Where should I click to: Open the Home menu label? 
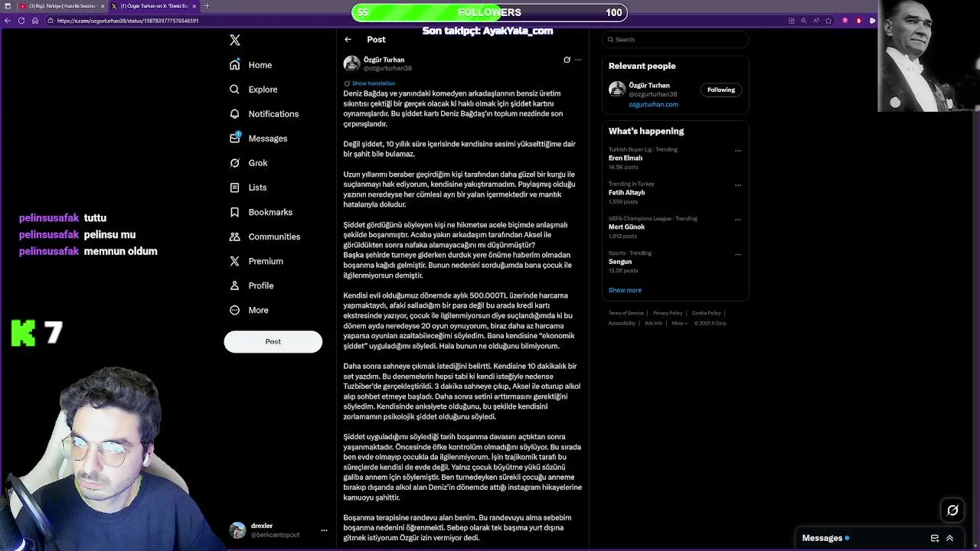pyautogui.click(x=260, y=65)
